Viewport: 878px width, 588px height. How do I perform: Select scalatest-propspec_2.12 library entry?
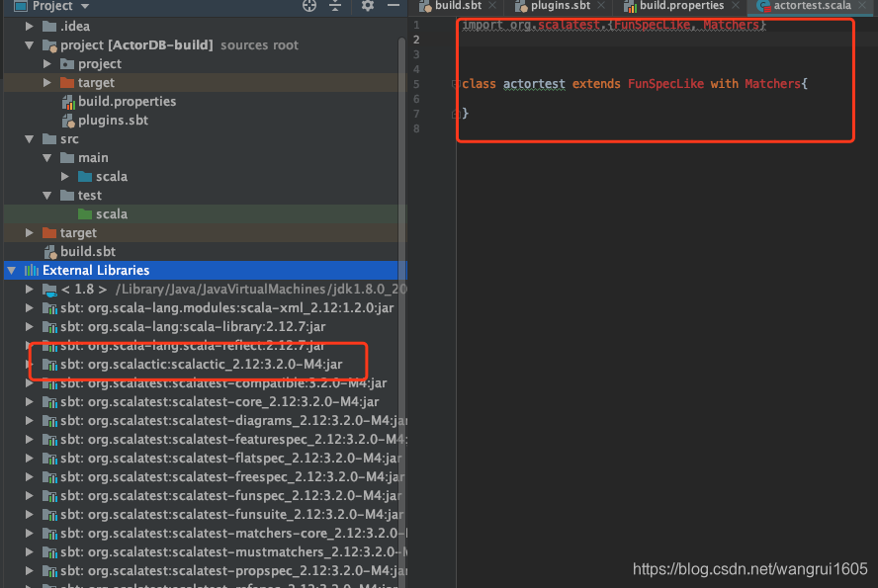[x=224, y=571]
